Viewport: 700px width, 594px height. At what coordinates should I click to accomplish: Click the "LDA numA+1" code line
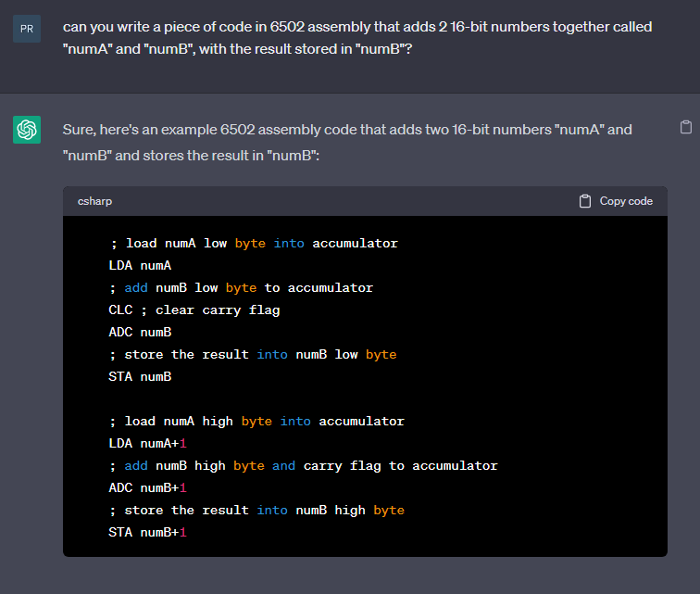(147, 444)
